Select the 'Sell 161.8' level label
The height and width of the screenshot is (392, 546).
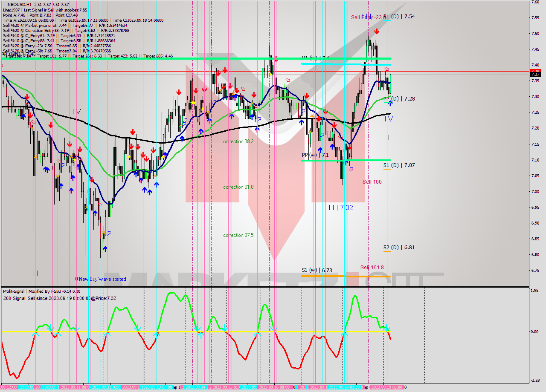372,267
